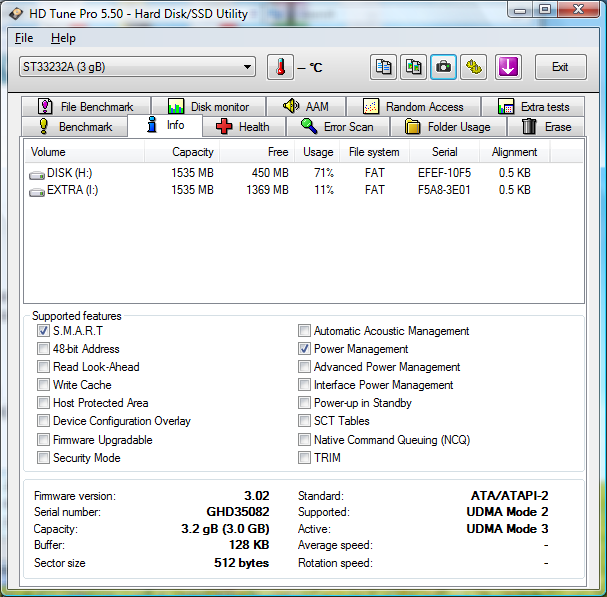Click the 1369 MB free value

tap(267, 190)
